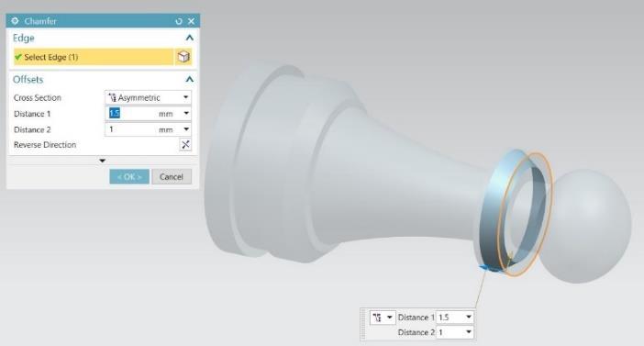Click the Offsets section title

coord(28,80)
